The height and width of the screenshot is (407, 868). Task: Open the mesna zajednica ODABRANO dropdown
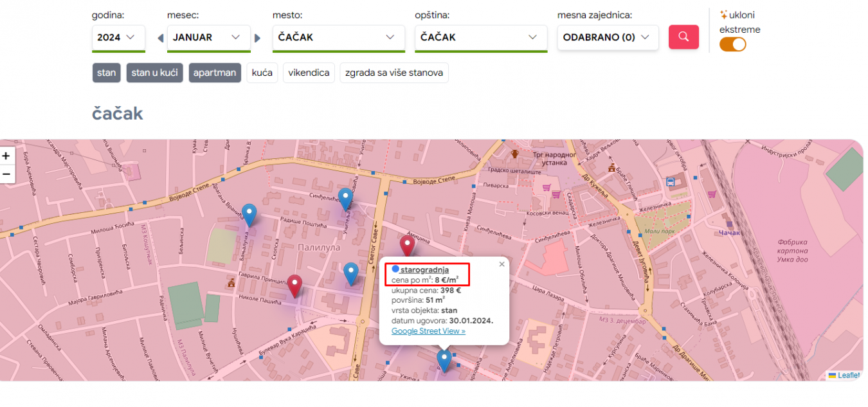(608, 37)
